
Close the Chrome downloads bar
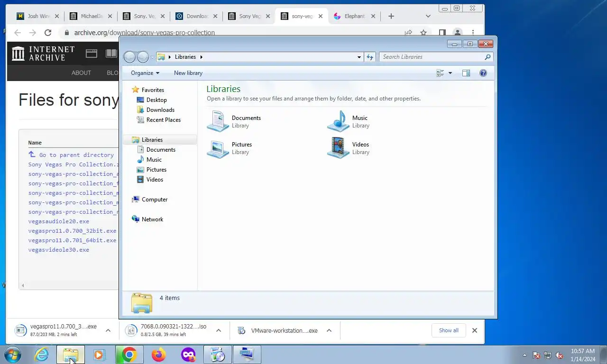coord(475,330)
